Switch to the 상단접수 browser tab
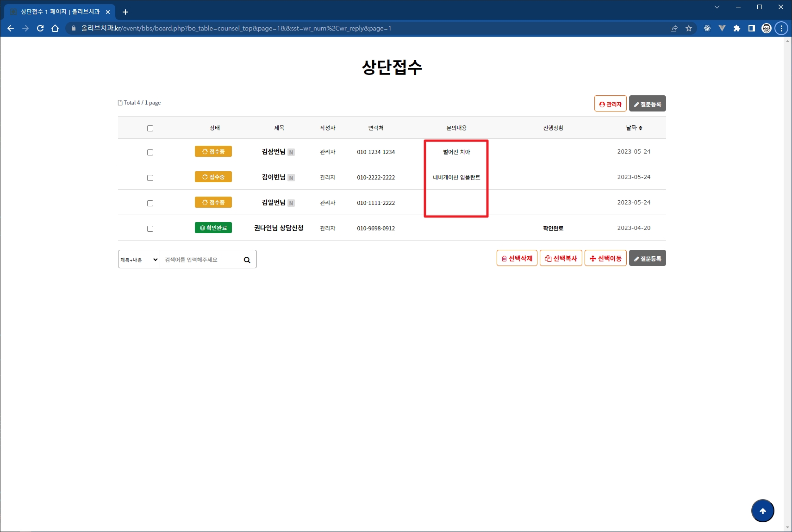This screenshot has height=532, width=792. (x=60, y=12)
